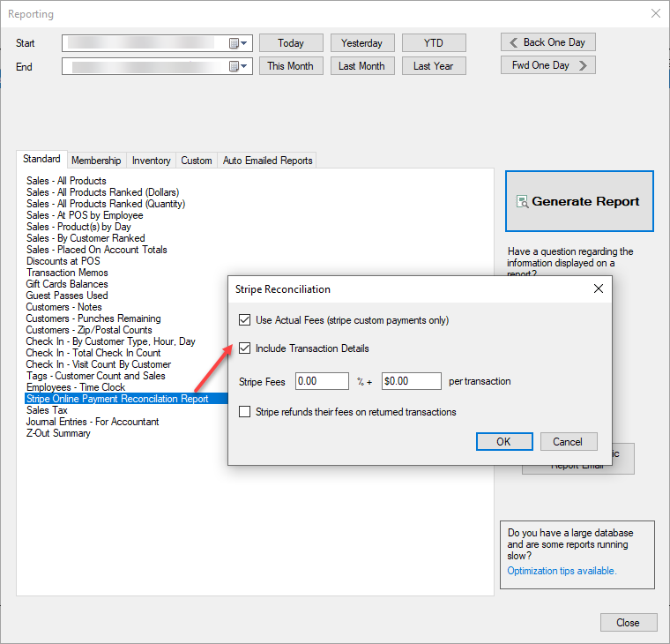The image size is (670, 644).
Task: Select Check In - Visit Count By Customer
Action: 98,364
